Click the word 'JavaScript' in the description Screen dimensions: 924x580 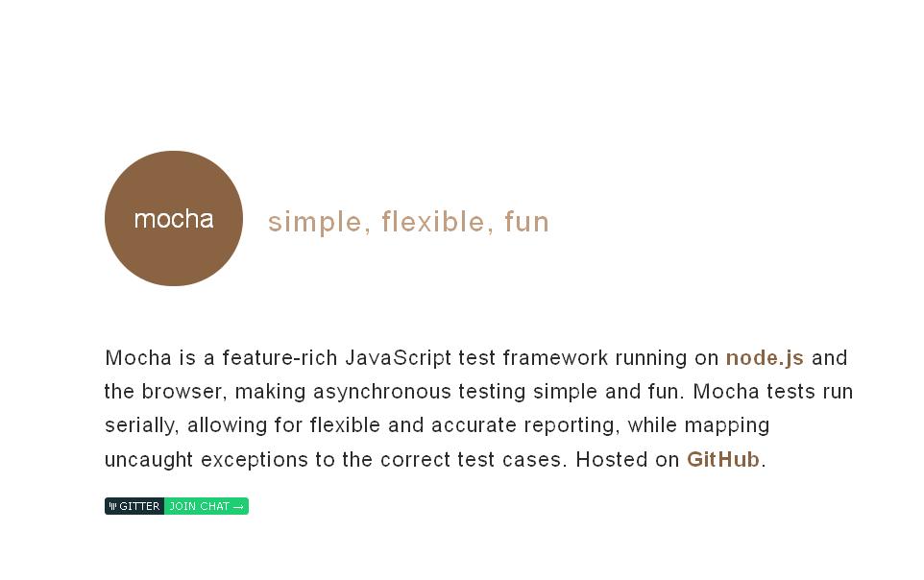click(398, 358)
